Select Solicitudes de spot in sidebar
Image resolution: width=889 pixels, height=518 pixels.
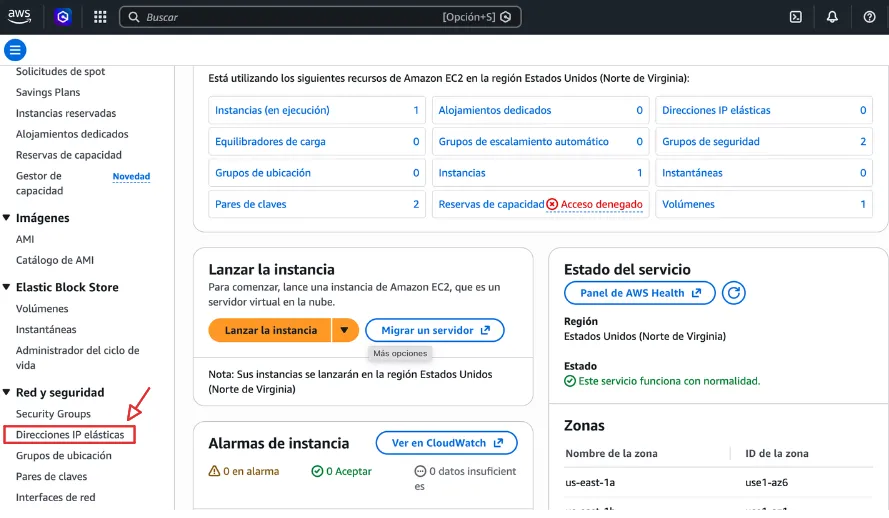(61, 71)
